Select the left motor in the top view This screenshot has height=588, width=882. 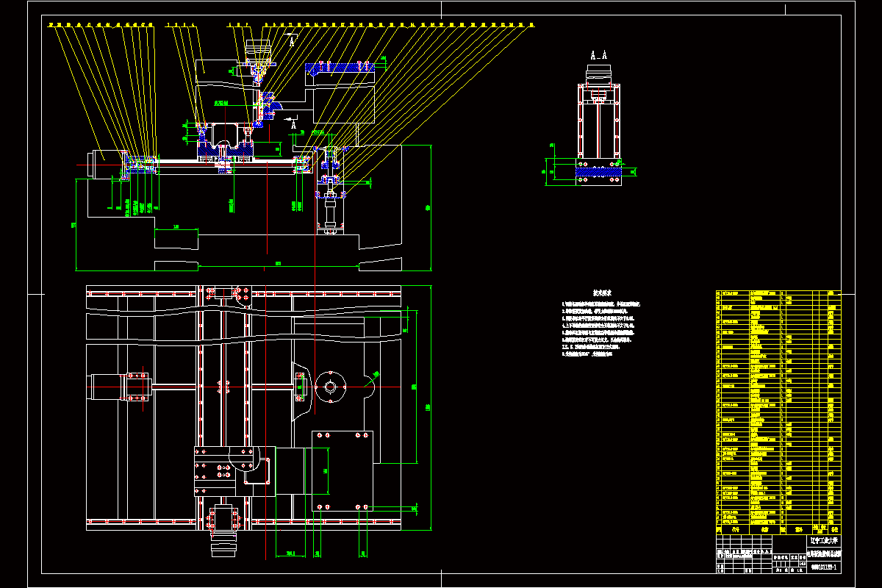tap(108, 386)
